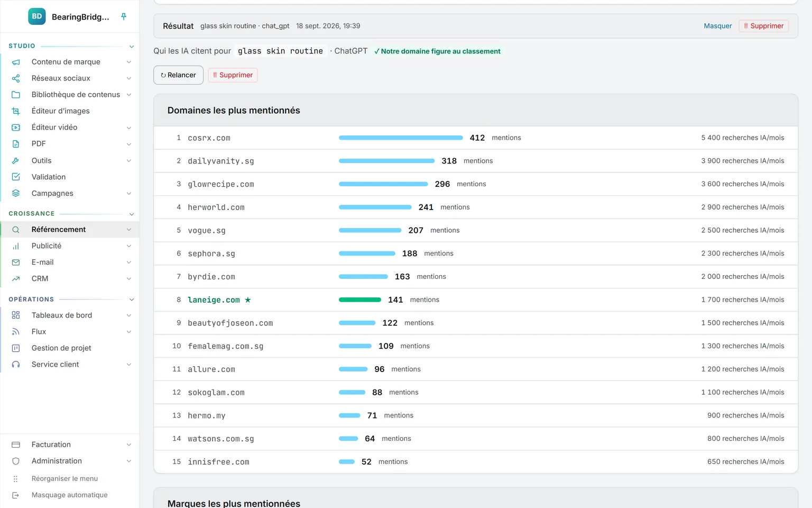The height and width of the screenshot is (508, 812).
Task: Click Réorganiser le menu
Action: tap(64, 478)
